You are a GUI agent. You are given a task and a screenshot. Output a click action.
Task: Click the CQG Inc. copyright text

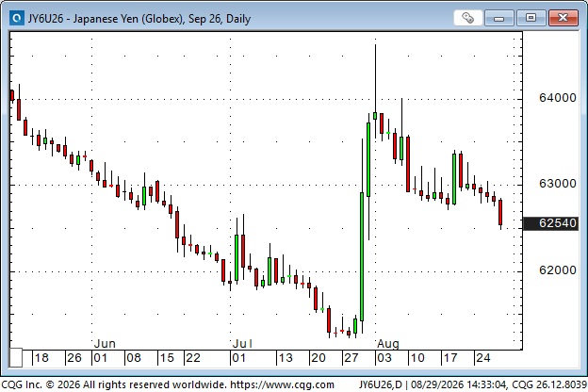pos(114,384)
